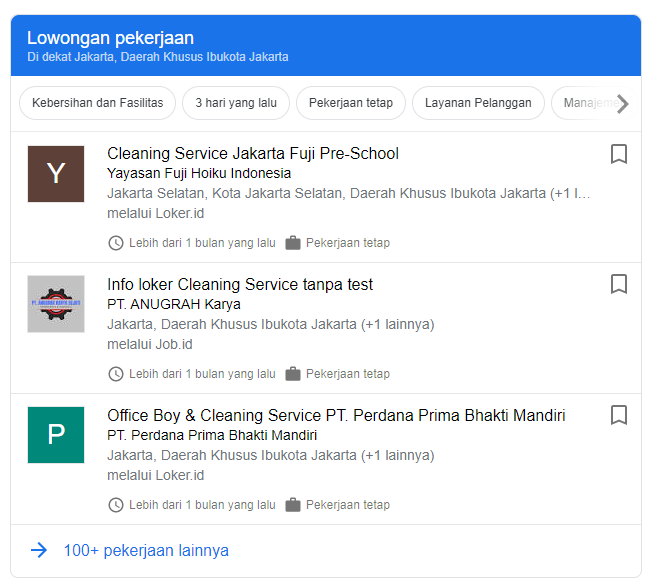Click Jakarta location text under PT. Perdana Prima

(x=271, y=455)
